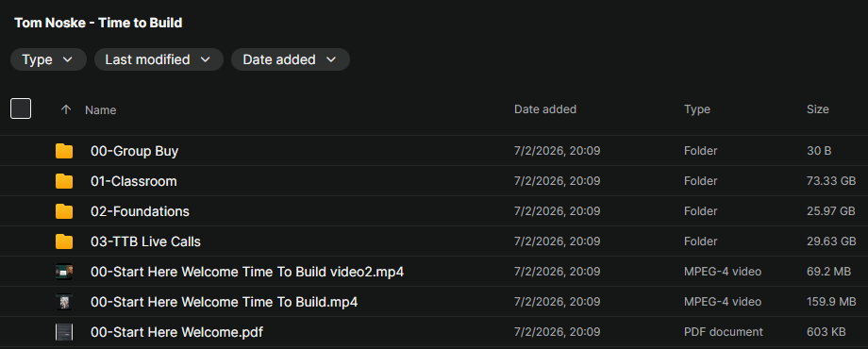The height and width of the screenshot is (349, 868).
Task: Click the sort direction arrow beside Name
Action: click(66, 109)
